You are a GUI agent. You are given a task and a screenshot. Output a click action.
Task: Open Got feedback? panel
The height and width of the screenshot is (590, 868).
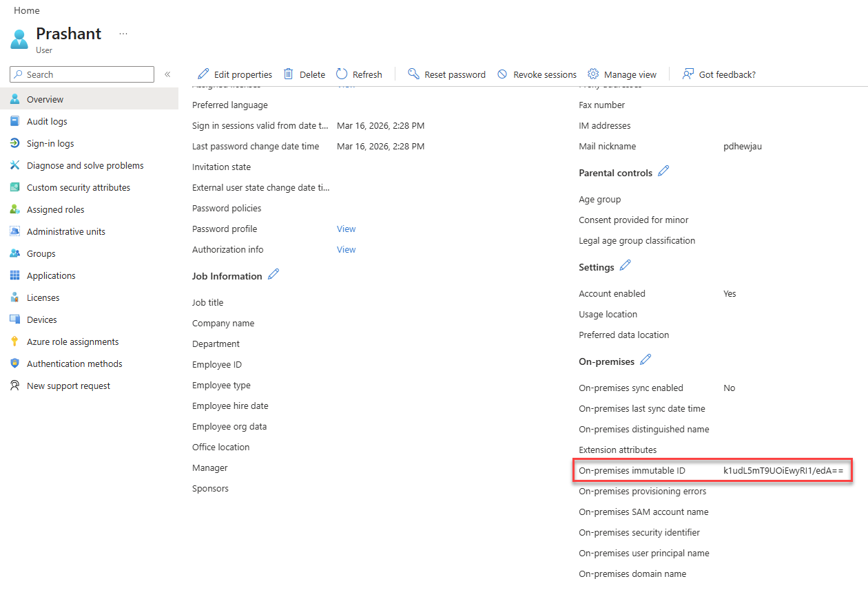pyautogui.click(x=719, y=74)
